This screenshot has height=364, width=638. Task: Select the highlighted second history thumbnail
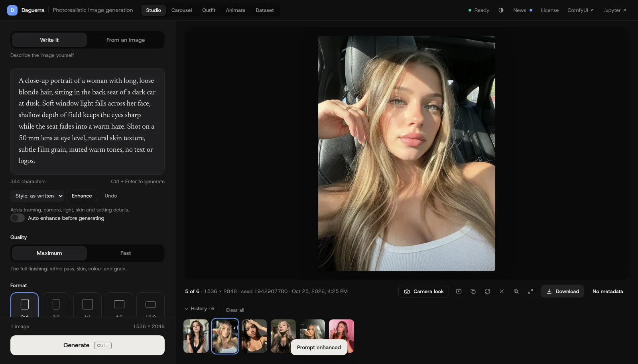(225, 336)
